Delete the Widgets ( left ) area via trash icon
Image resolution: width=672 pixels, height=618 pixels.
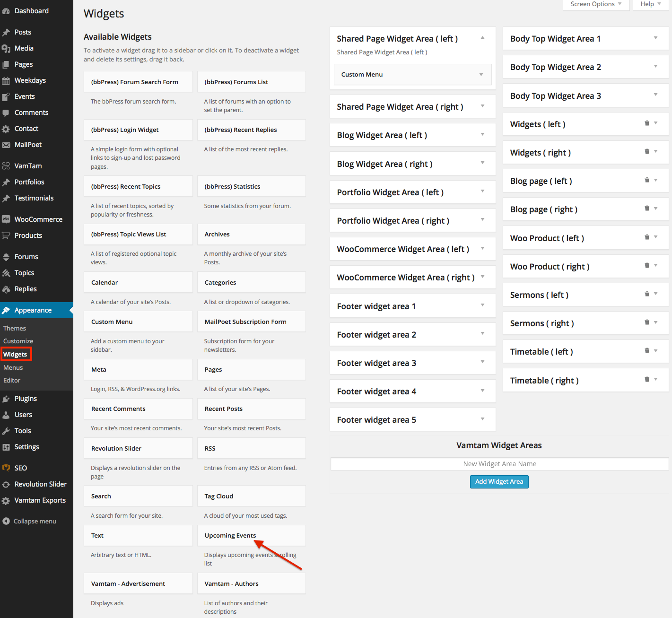(x=647, y=123)
